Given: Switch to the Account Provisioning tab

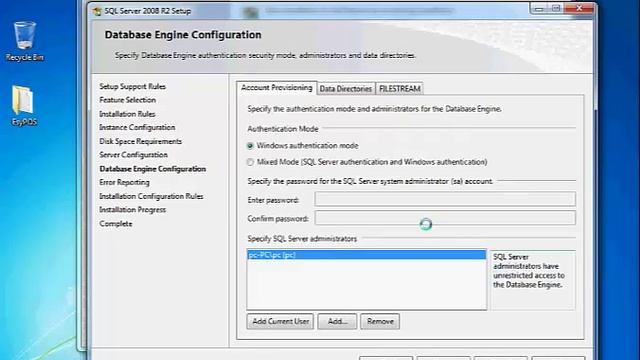Looking at the screenshot, I should coord(276,88).
